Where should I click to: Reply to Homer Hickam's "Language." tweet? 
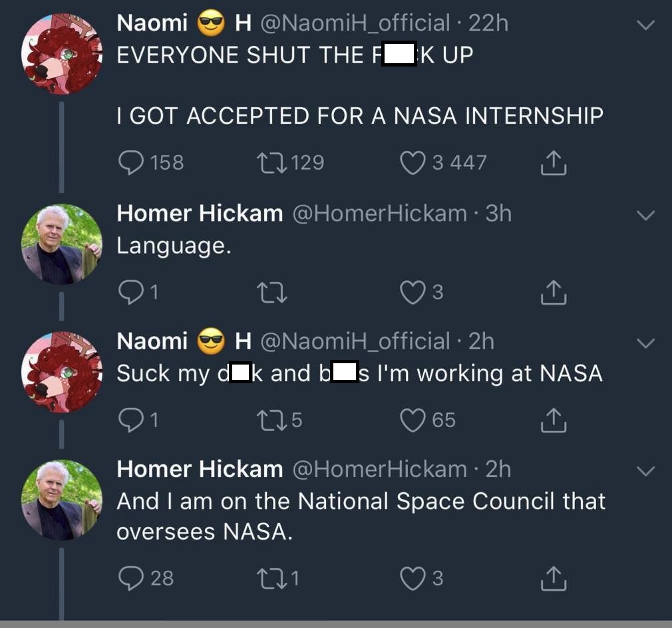coord(131,292)
